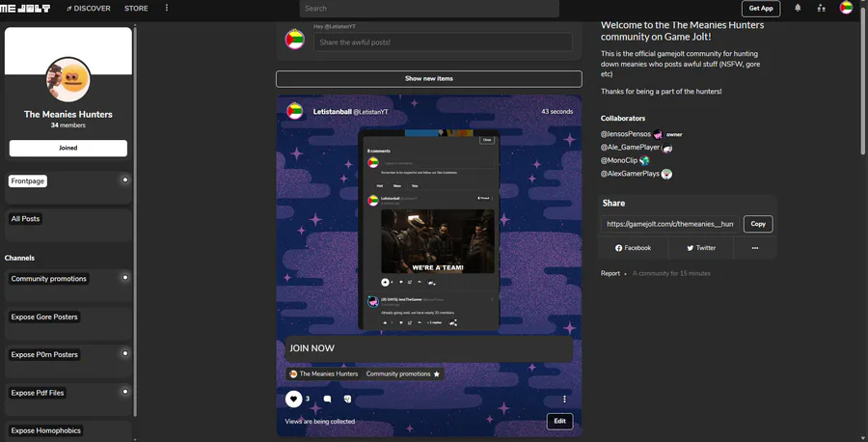
Task: Select the Frontpage channel
Action: [28, 181]
